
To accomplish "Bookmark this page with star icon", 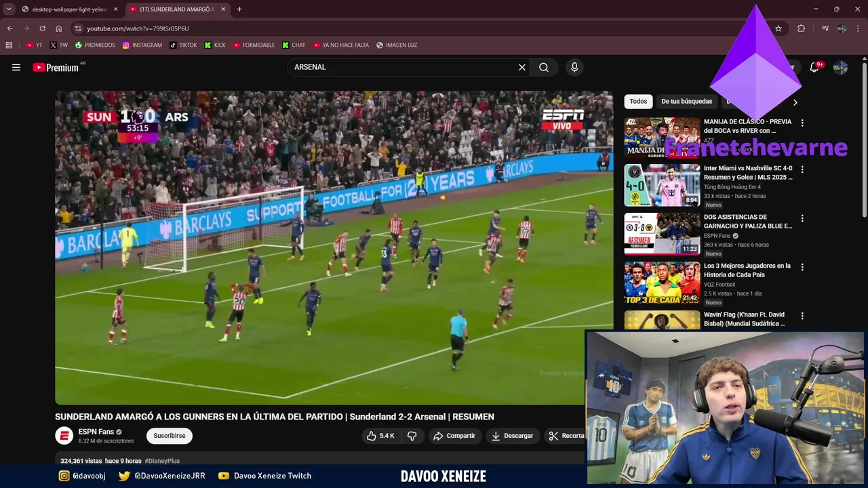I will pyautogui.click(x=778, y=28).
